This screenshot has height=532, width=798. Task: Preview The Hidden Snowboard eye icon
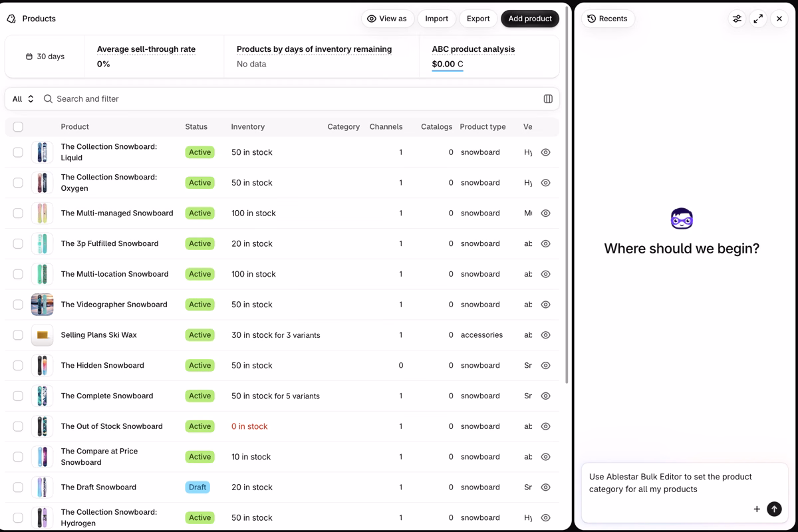[545, 366]
